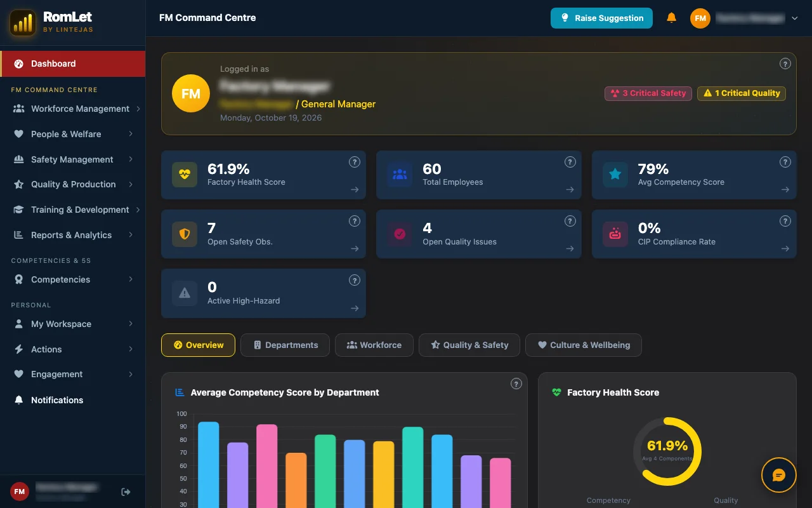812x508 pixels.
Task: Click the RomLet bar-chart logo
Action: (x=23, y=23)
